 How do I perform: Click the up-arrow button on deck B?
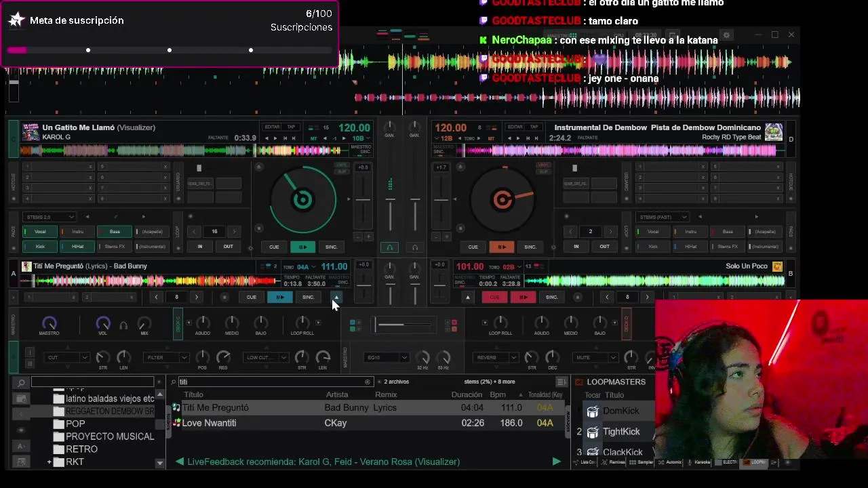pos(467,297)
